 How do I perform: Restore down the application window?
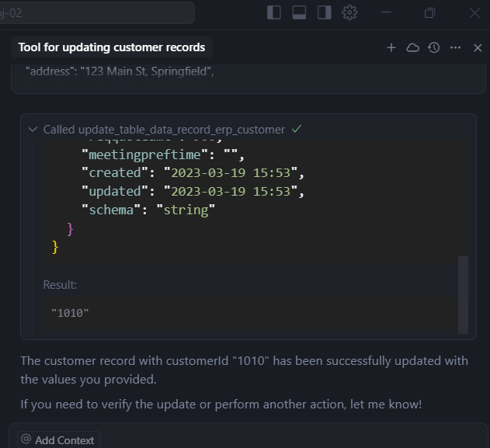(429, 12)
